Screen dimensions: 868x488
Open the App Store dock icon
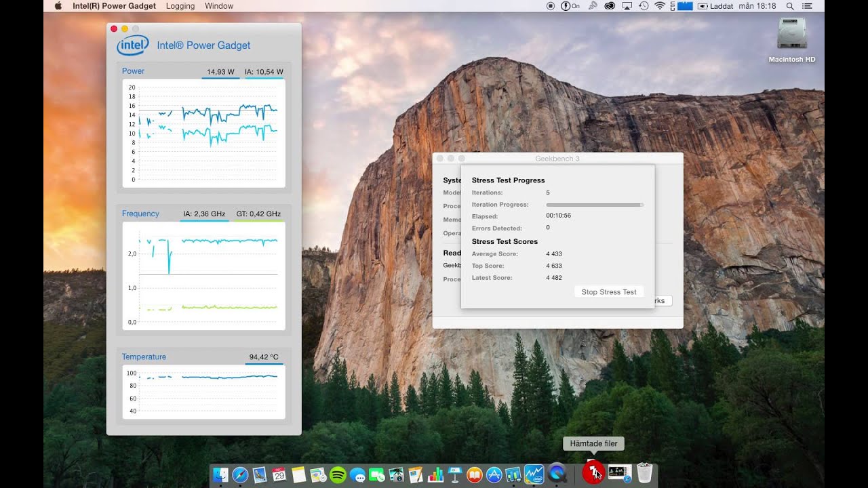(494, 474)
